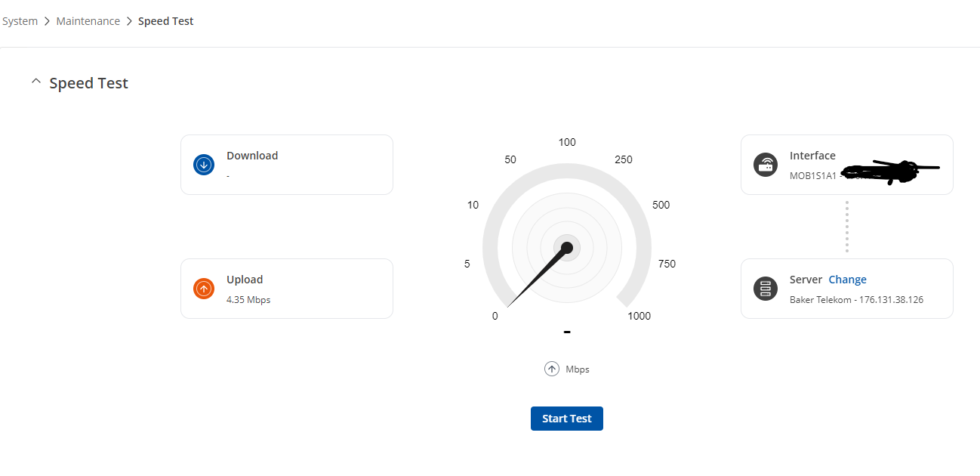Image resolution: width=980 pixels, height=476 pixels.
Task: Click the Mbps unit label under gauge
Action: click(x=578, y=369)
